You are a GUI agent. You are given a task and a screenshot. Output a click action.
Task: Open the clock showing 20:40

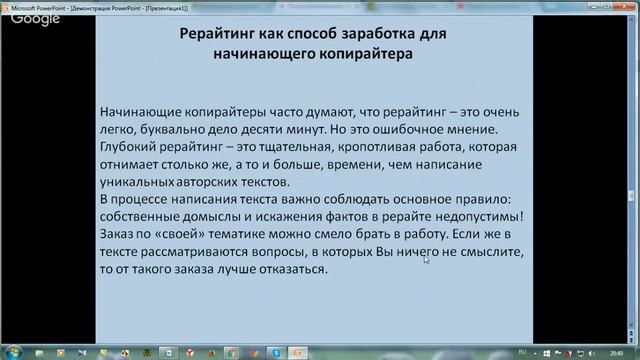(616, 353)
